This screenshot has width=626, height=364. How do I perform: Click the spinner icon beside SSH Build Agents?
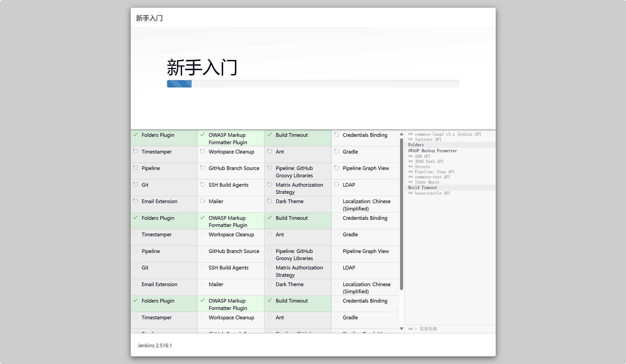click(202, 184)
